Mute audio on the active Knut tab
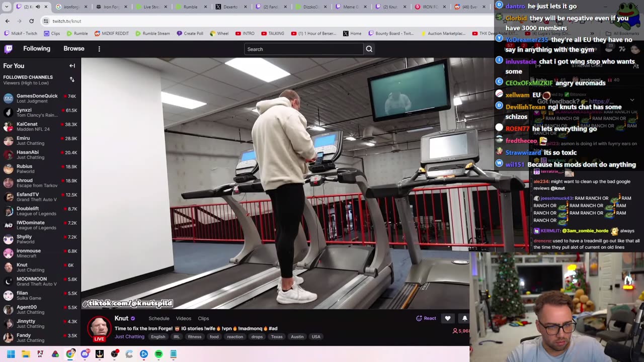The width and height of the screenshot is (644, 362). (x=37, y=7)
